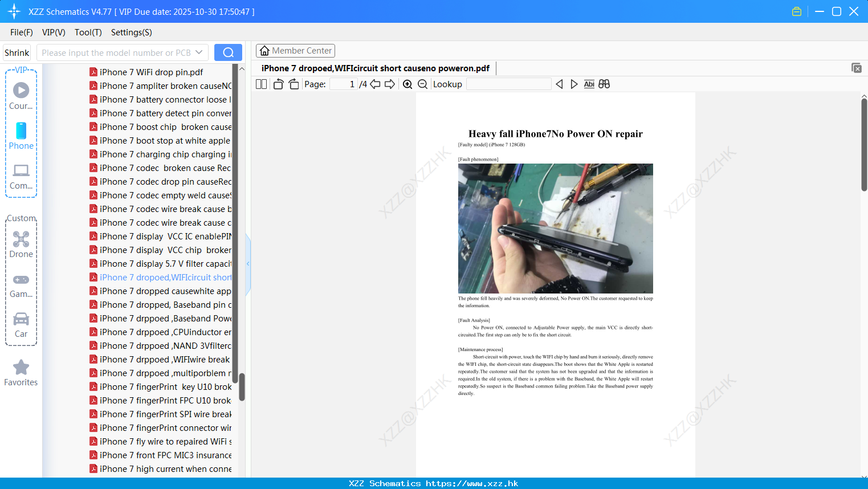This screenshot has width=868, height=489.
Task: Open iPhone 7 boot stop at white apple
Action: (x=160, y=140)
